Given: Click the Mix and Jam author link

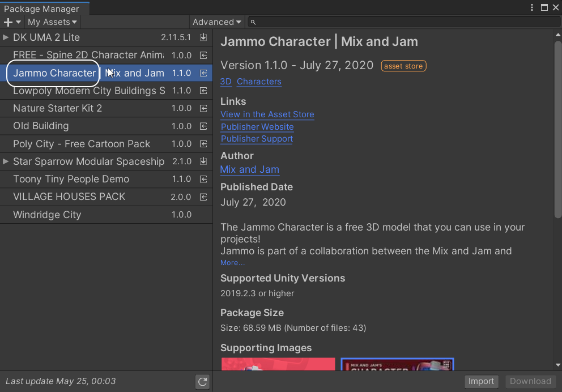Looking at the screenshot, I should (249, 169).
